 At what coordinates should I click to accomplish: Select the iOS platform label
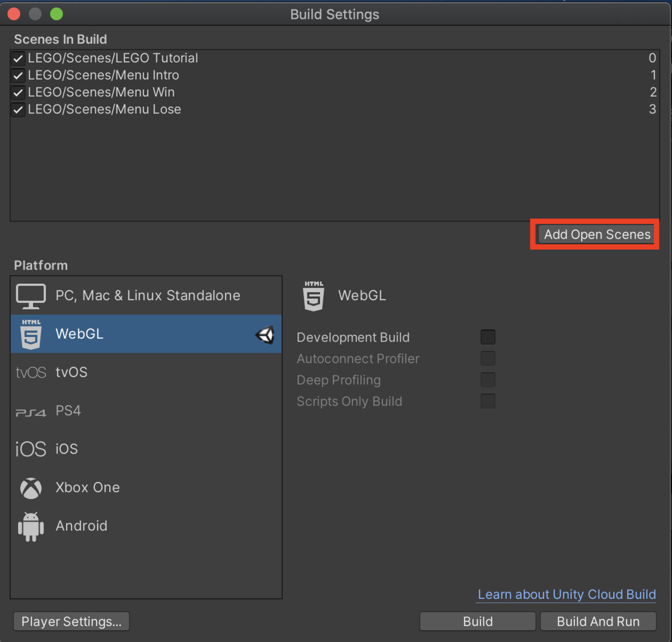coord(67,449)
